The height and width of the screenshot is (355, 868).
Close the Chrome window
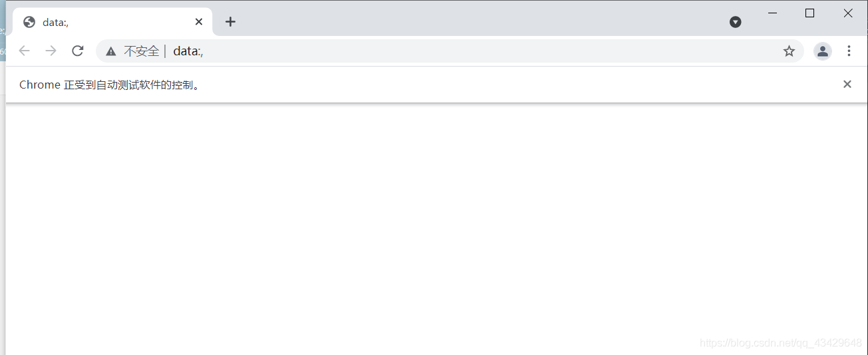(848, 13)
